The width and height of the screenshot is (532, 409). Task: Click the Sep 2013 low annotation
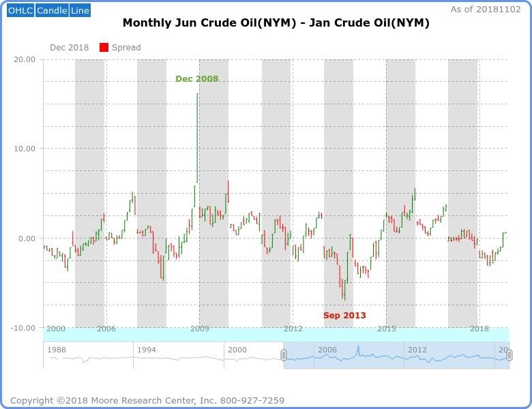coord(344,316)
